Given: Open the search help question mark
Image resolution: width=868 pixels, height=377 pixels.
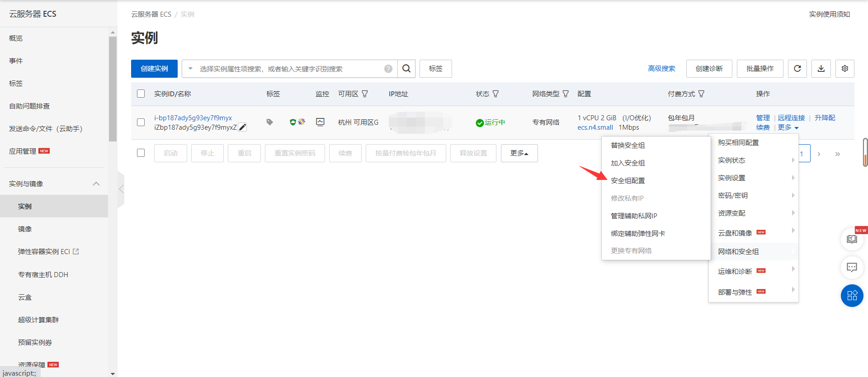Looking at the screenshot, I should click(388, 69).
